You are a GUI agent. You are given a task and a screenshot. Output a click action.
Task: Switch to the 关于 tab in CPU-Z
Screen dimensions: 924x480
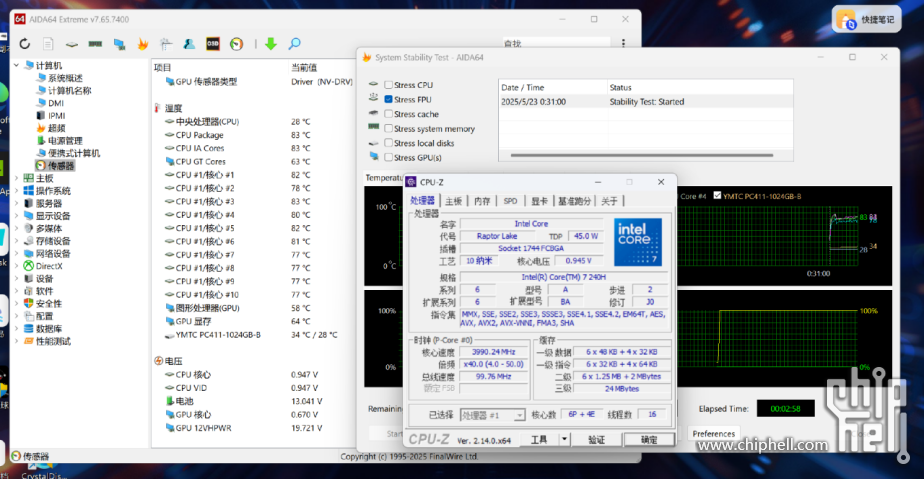coord(609,201)
